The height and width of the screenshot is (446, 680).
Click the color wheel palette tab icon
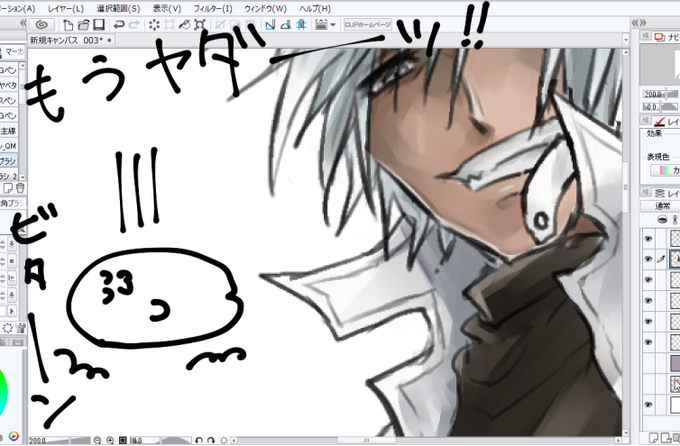[x=14, y=436]
